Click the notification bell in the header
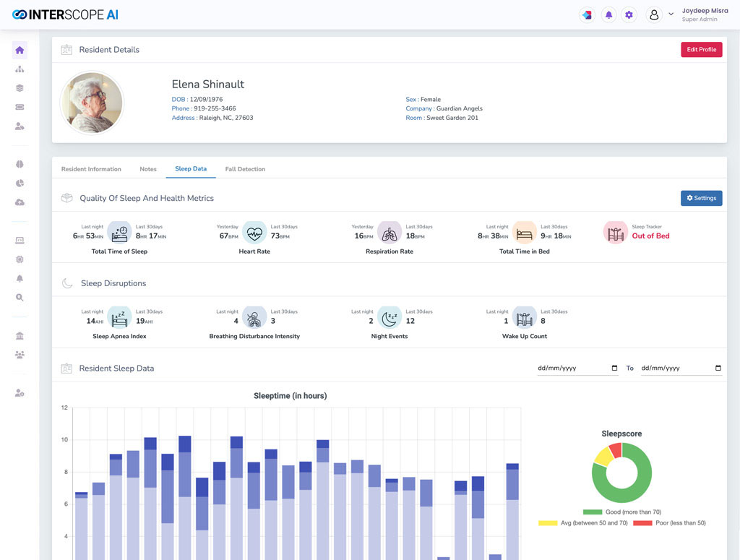The width and height of the screenshot is (740, 560). [x=608, y=15]
